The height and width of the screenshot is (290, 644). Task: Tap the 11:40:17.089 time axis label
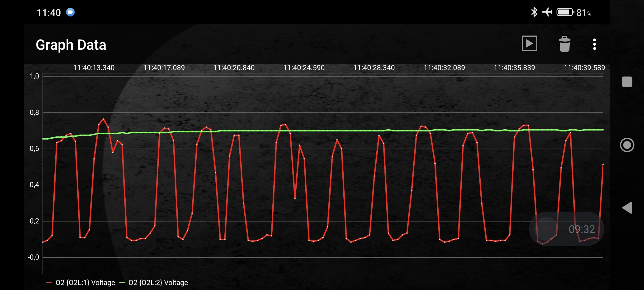[x=164, y=68]
